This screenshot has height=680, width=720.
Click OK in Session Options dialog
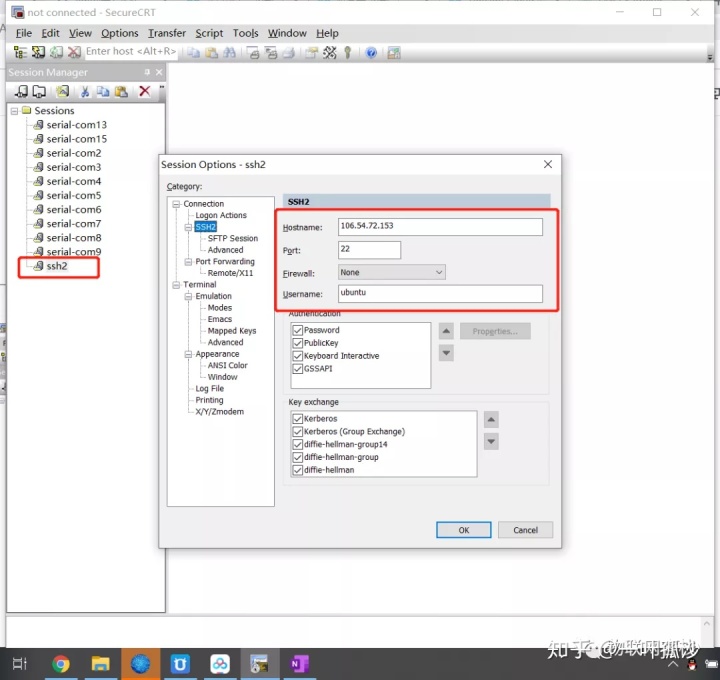463,530
